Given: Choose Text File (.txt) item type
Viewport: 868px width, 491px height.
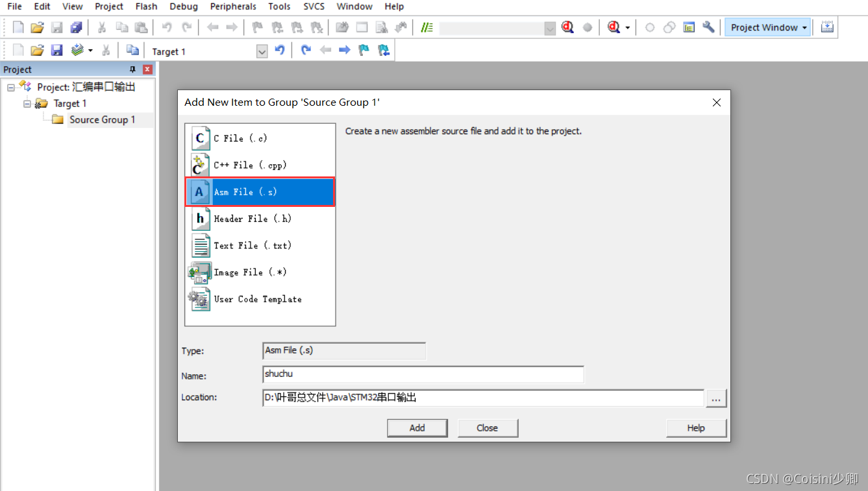Looking at the screenshot, I should click(x=260, y=245).
